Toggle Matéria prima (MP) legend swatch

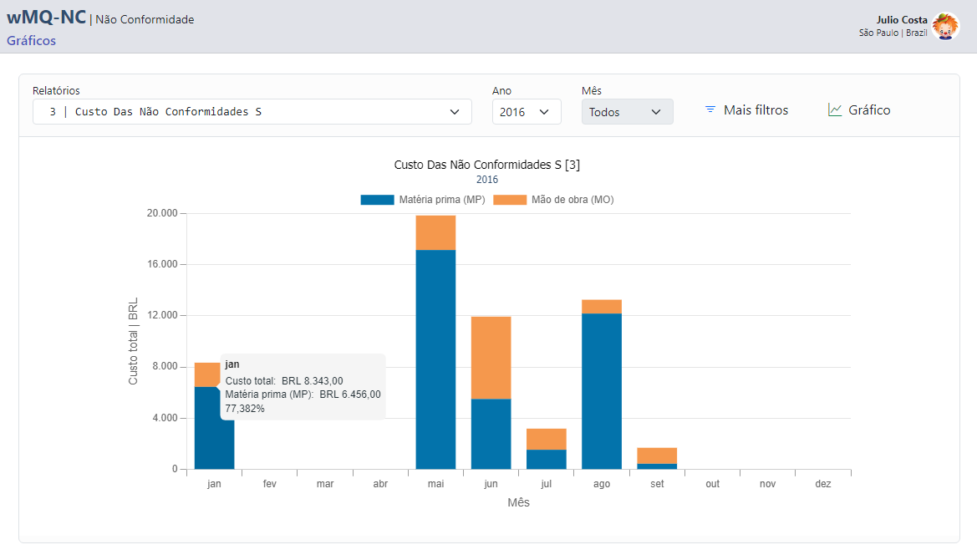(x=377, y=199)
